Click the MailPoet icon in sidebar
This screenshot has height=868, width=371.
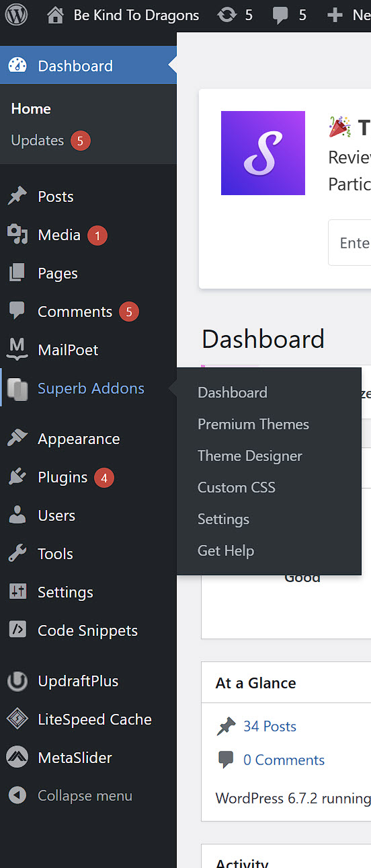click(17, 350)
